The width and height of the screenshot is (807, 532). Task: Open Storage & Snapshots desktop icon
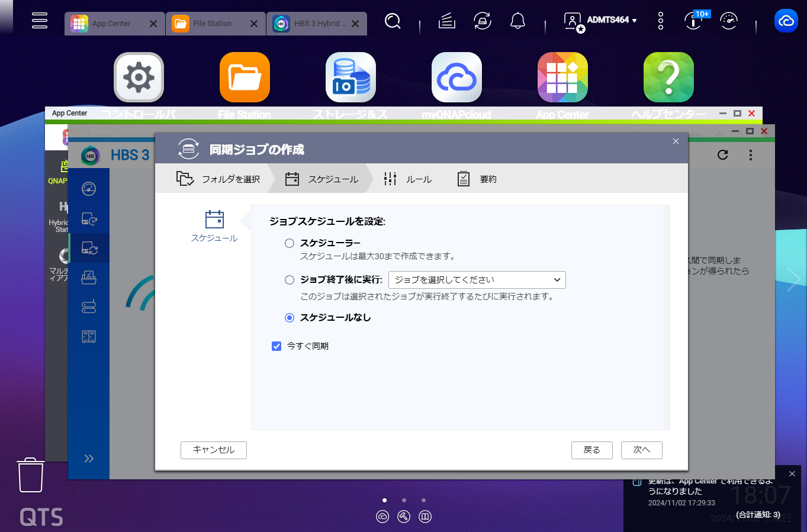click(351, 78)
